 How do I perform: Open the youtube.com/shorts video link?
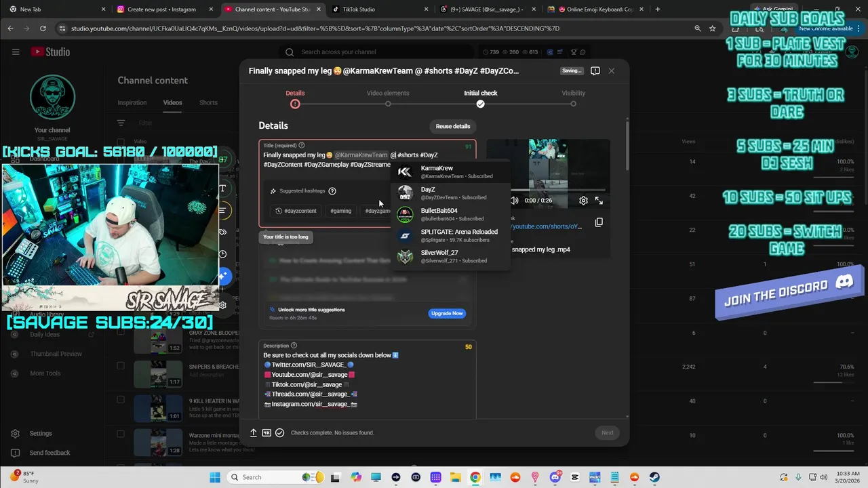point(547,226)
